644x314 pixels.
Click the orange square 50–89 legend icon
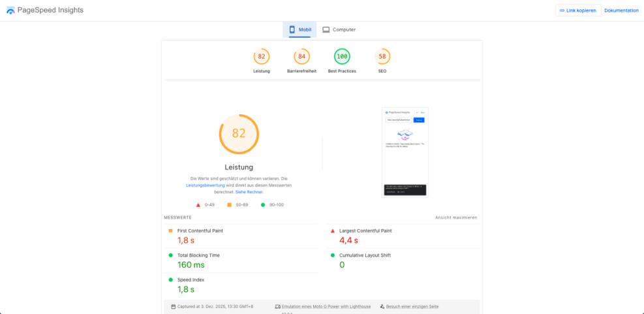pos(229,205)
